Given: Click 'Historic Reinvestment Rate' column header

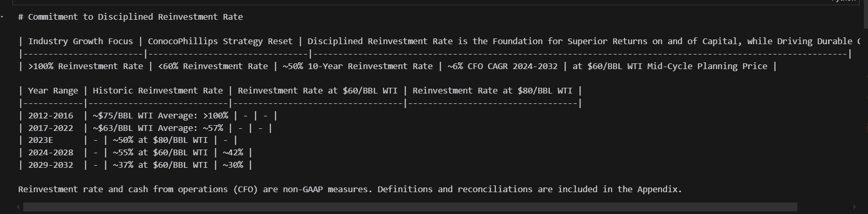Looking at the screenshot, I should click(x=158, y=90).
